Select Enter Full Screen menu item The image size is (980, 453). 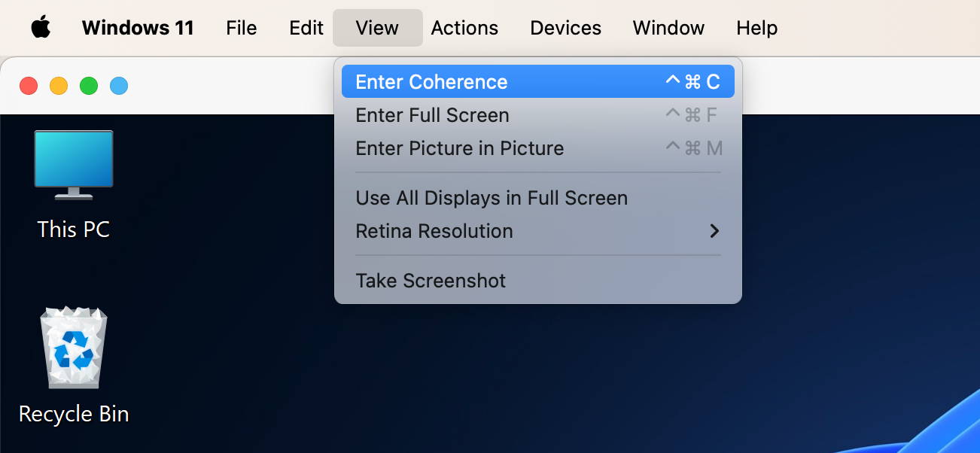click(x=432, y=115)
